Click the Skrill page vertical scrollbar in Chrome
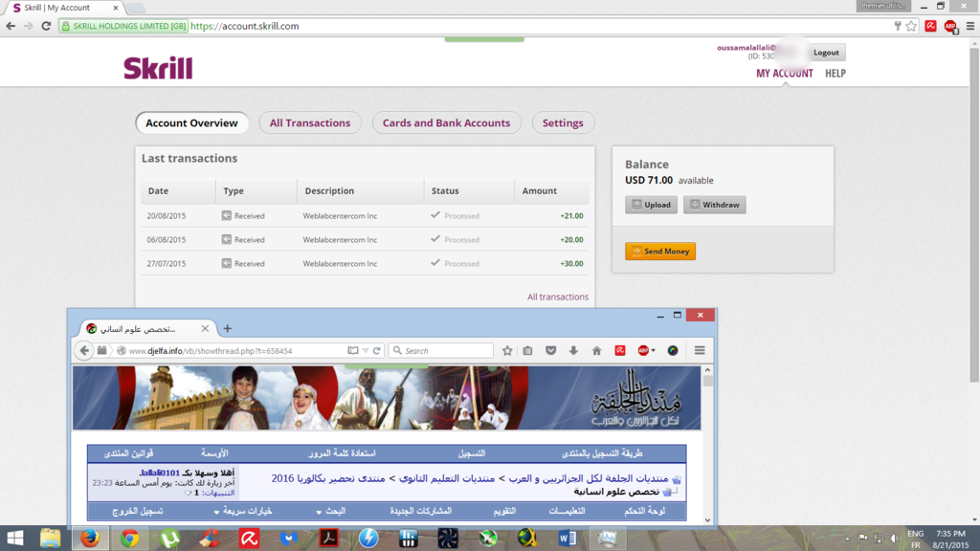The width and height of the screenshot is (980, 551). click(974, 280)
